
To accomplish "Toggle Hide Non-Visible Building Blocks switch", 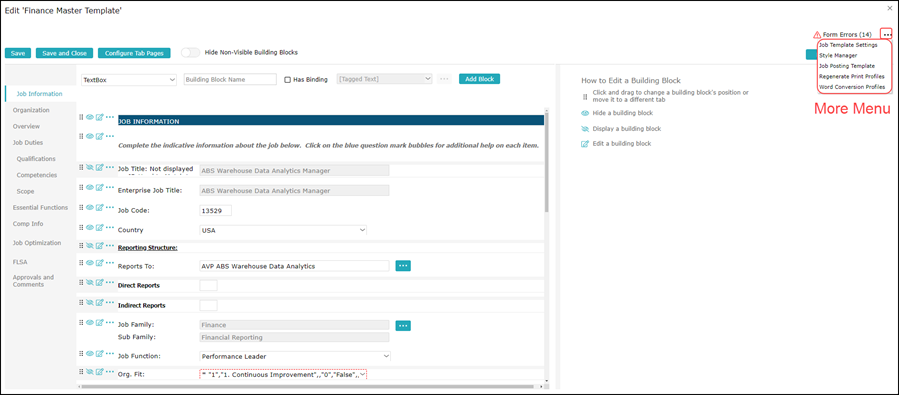I will [190, 53].
